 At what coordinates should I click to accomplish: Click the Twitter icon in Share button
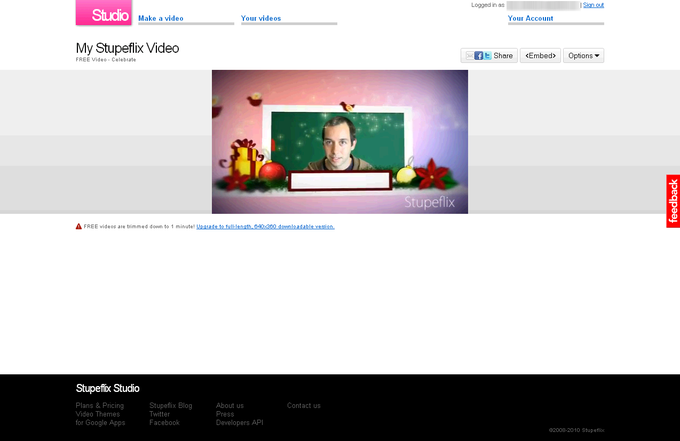(487, 56)
